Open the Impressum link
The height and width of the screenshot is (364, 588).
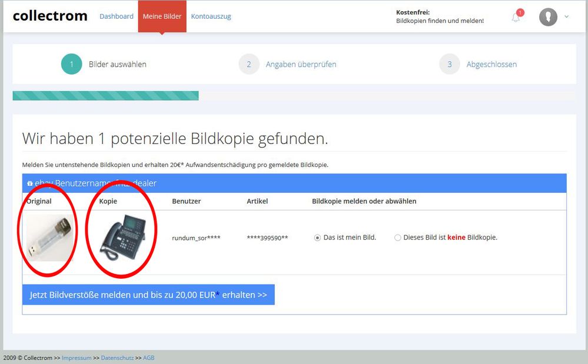[x=77, y=358]
